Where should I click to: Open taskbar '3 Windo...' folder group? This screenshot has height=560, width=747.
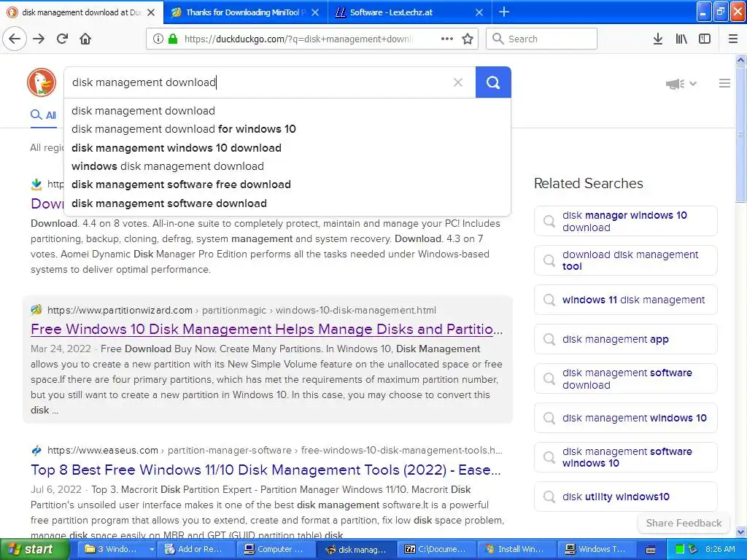[119, 550]
